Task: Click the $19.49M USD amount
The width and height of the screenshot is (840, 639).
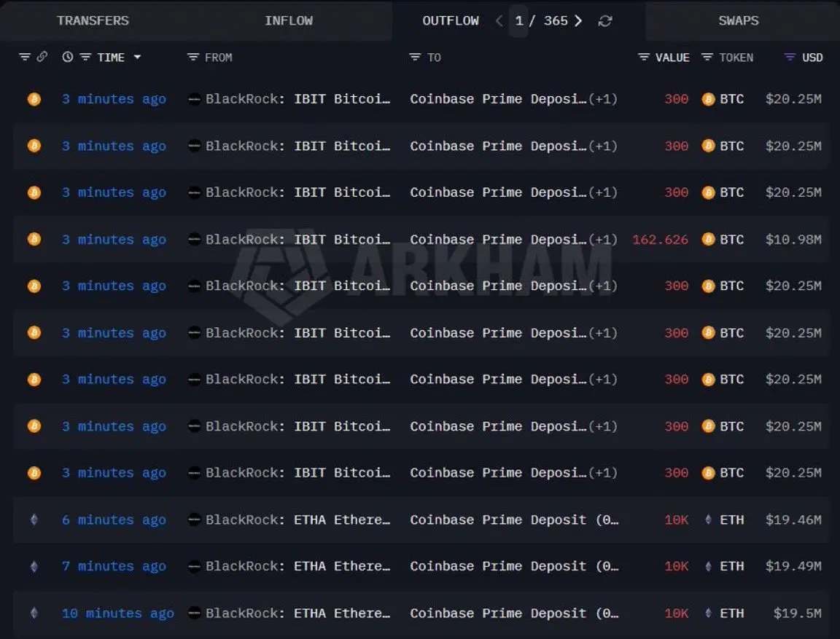Action: pyautogui.click(x=793, y=566)
